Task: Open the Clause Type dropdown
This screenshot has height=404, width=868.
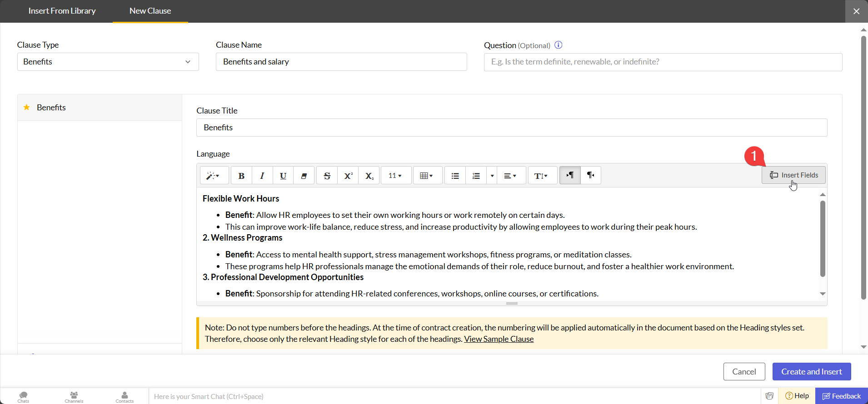Action: pyautogui.click(x=108, y=62)
